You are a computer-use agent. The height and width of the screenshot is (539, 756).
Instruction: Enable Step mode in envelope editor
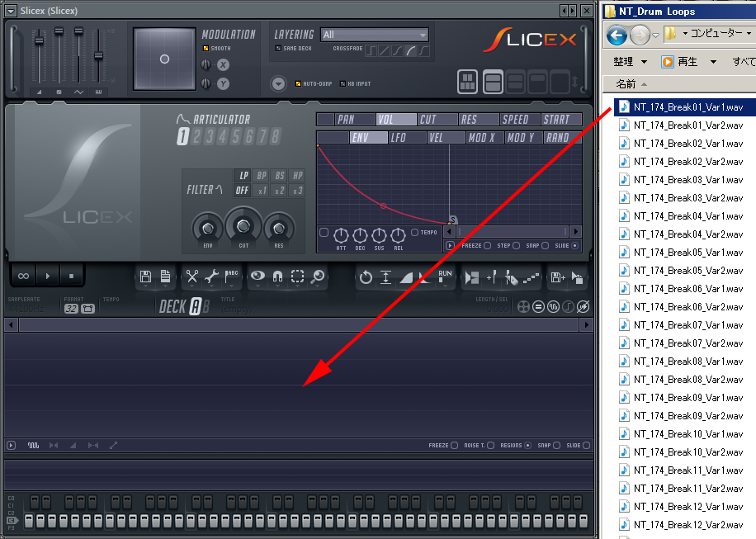coord(516,245)
